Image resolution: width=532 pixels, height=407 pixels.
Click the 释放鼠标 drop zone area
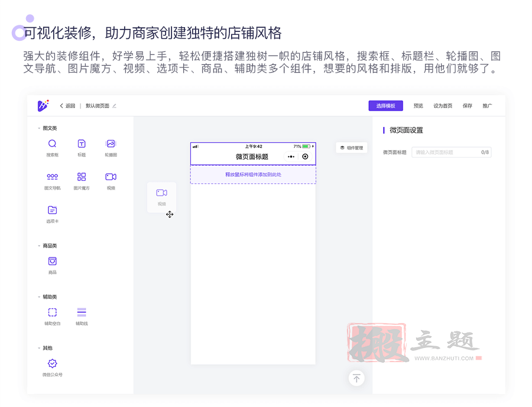pos(253,174)
